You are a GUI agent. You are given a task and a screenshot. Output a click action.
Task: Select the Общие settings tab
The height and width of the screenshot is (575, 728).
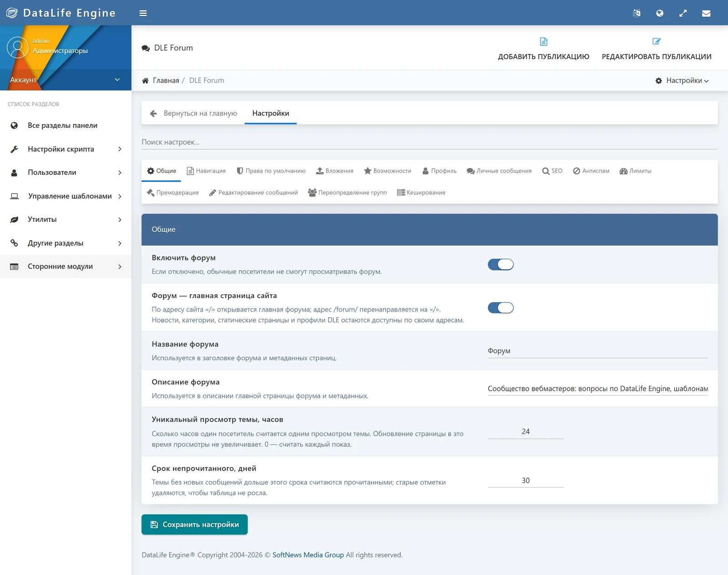coord(162,171)
